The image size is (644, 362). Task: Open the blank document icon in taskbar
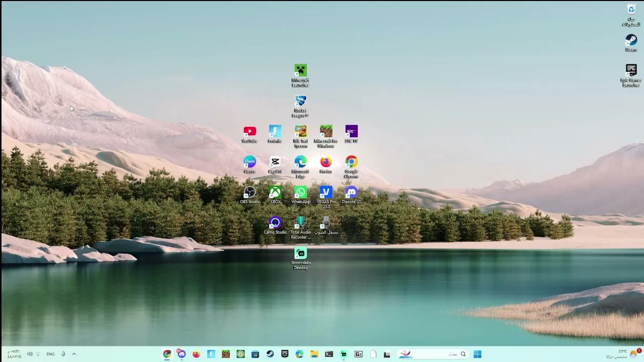pyautogui.click(x=373, y=354)
